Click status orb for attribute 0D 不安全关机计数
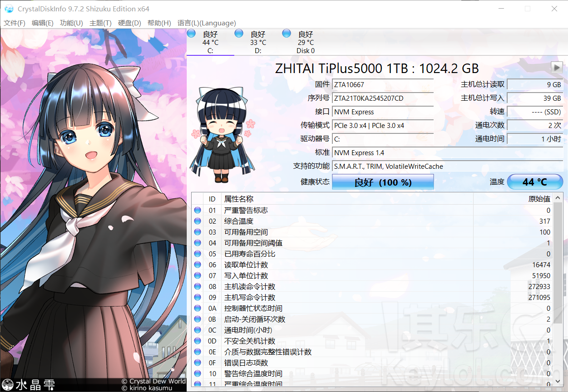The height and width of the screenshot is (392, 568). pos(198,341)
